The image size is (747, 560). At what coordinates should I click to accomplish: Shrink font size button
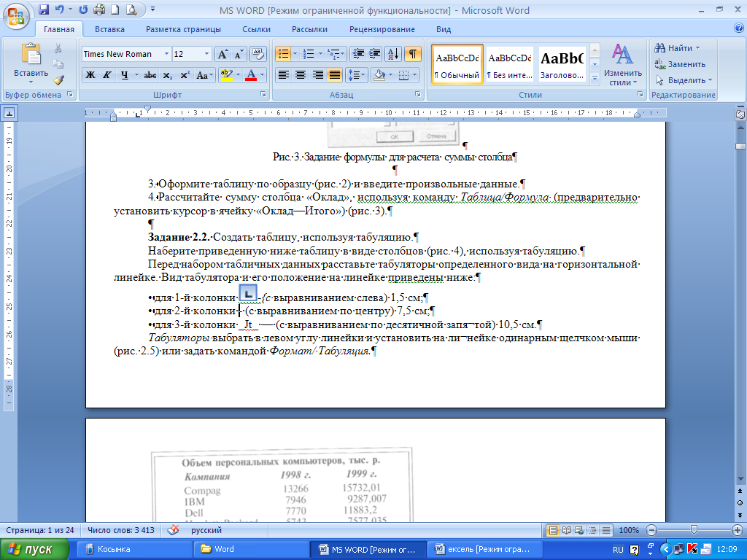[x=239, y=54]
